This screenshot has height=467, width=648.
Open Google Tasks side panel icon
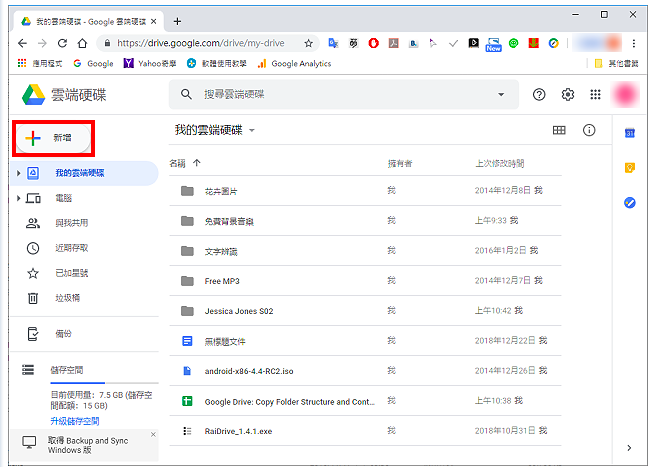click(x=630, y=203)
